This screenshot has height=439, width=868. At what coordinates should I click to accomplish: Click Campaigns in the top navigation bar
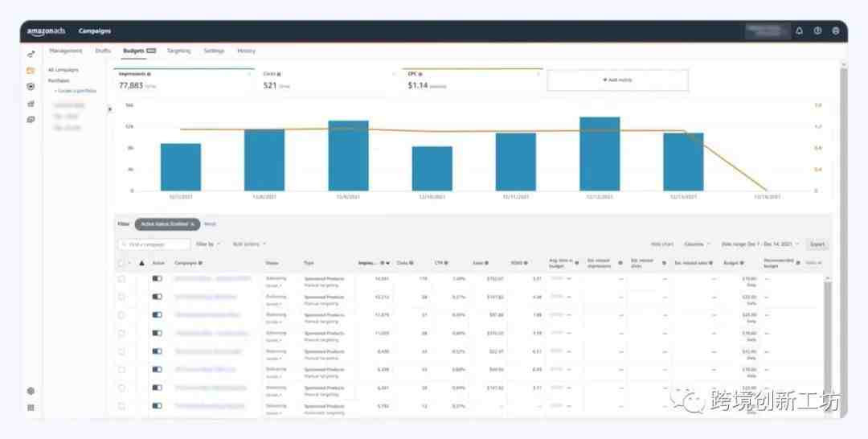[95, 31]
